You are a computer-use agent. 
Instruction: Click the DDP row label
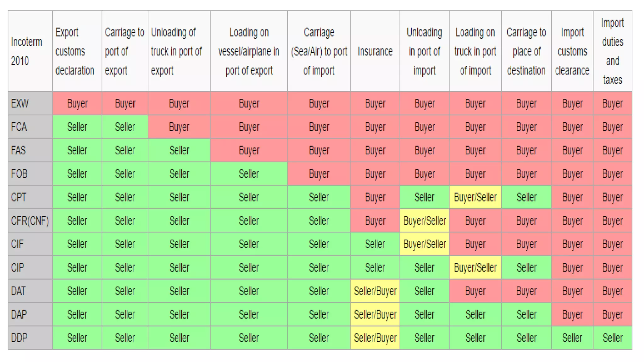click(x=19, y=338)
